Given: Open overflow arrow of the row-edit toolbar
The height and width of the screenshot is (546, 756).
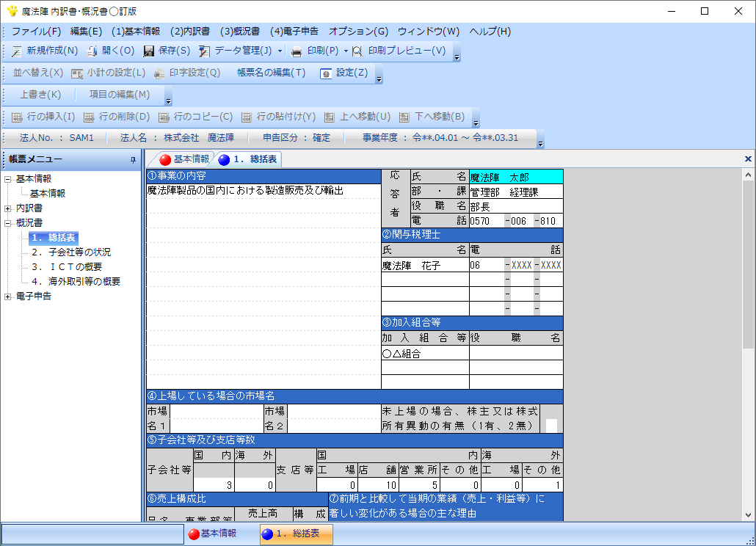Looking at the screenshot, I should 476,118.
